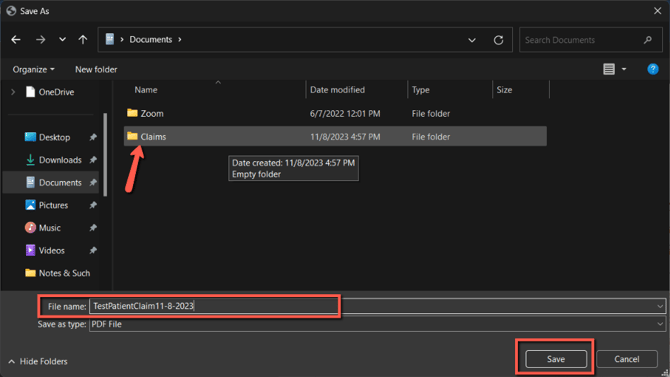
Task: Click the pin icon beside Pictures
Action: [x=93, y=205]
